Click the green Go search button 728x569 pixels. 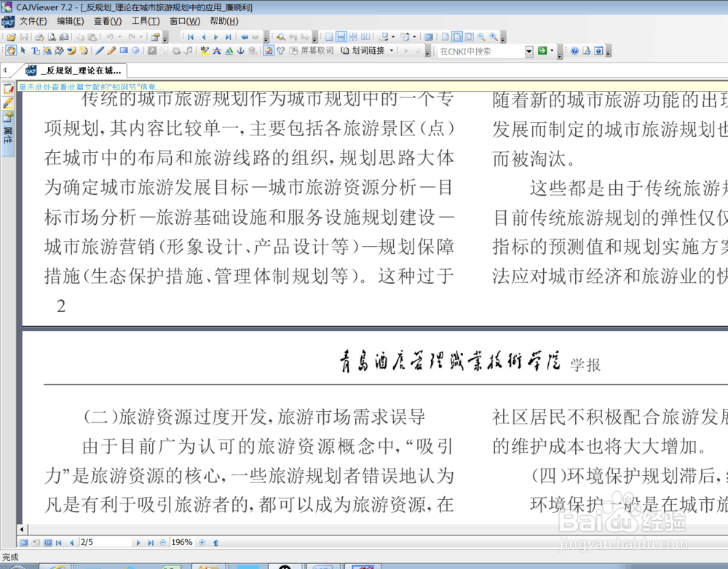542,51
